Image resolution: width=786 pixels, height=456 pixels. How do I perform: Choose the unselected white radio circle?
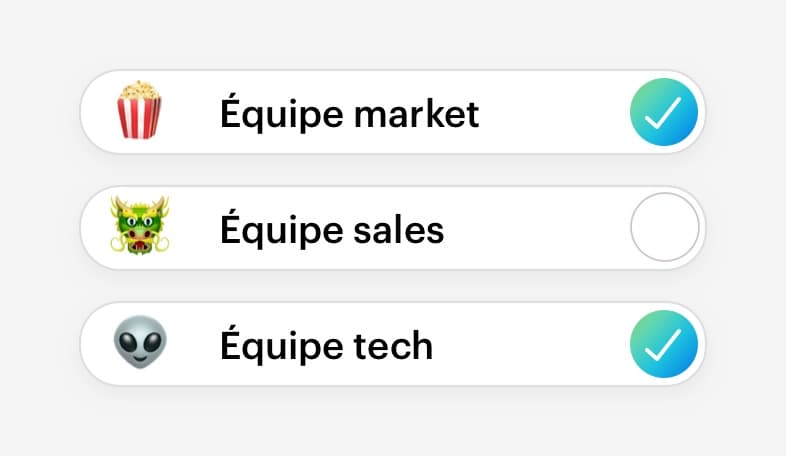tap(665, 227)
